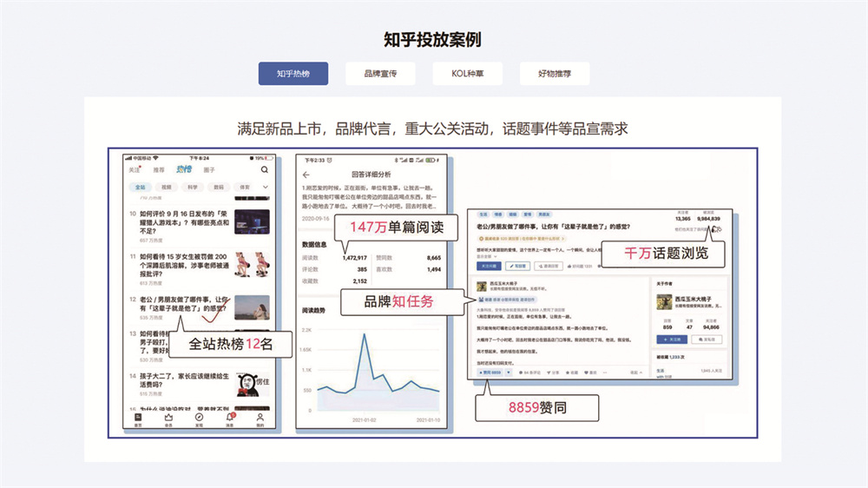Expand the category chevron beside 体育
Viewport: 868px width, 488px height.
click(266, 187)
